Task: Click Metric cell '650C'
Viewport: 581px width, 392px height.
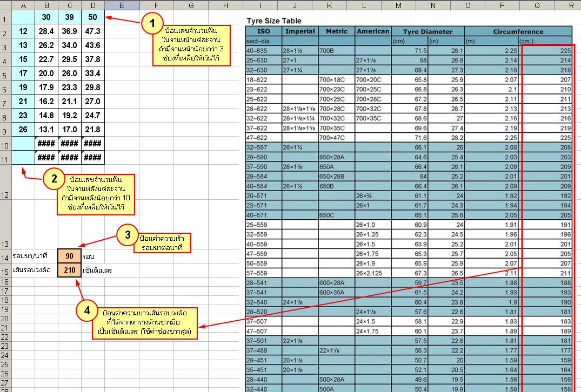Action: point(337,215)
